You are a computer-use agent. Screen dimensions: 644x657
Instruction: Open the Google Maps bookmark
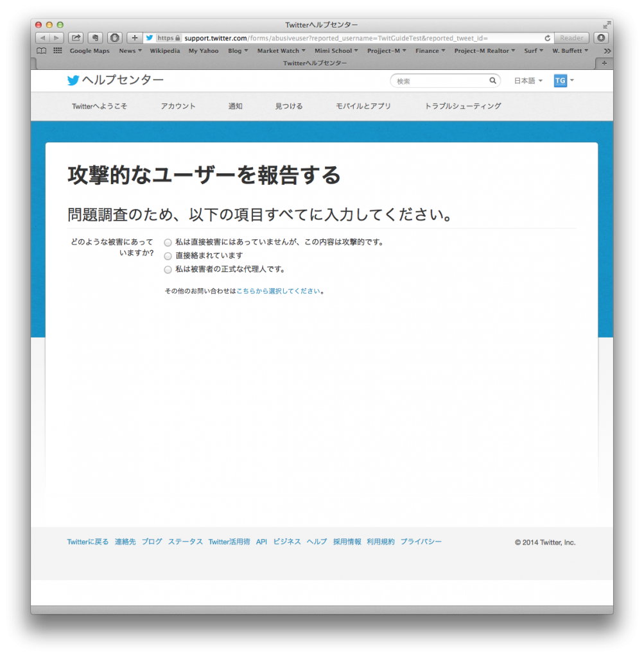(89, 51)
